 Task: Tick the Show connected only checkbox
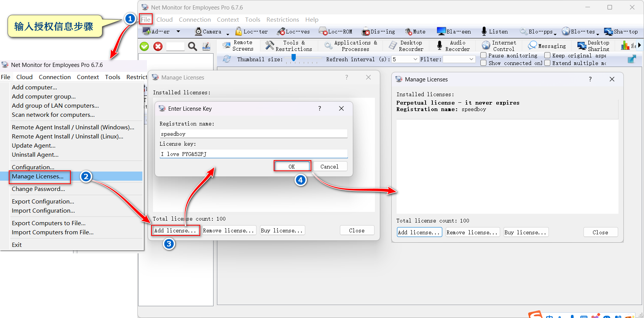tap(483, 63)
